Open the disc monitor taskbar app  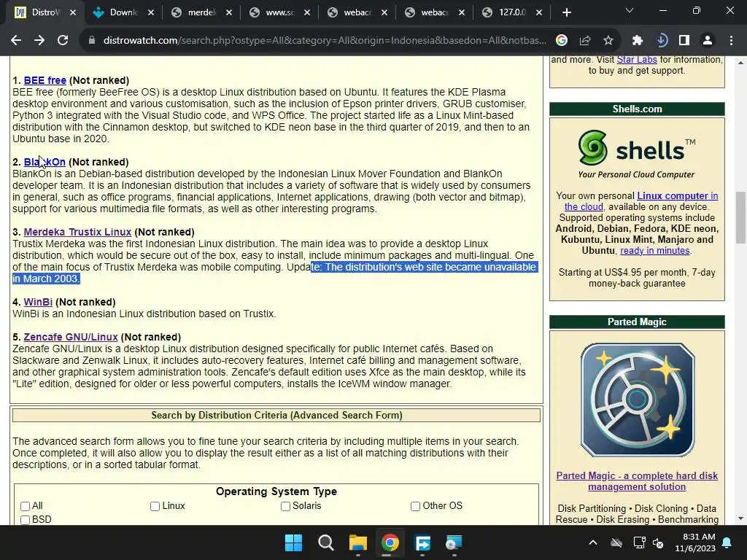(x=454, y=542)
